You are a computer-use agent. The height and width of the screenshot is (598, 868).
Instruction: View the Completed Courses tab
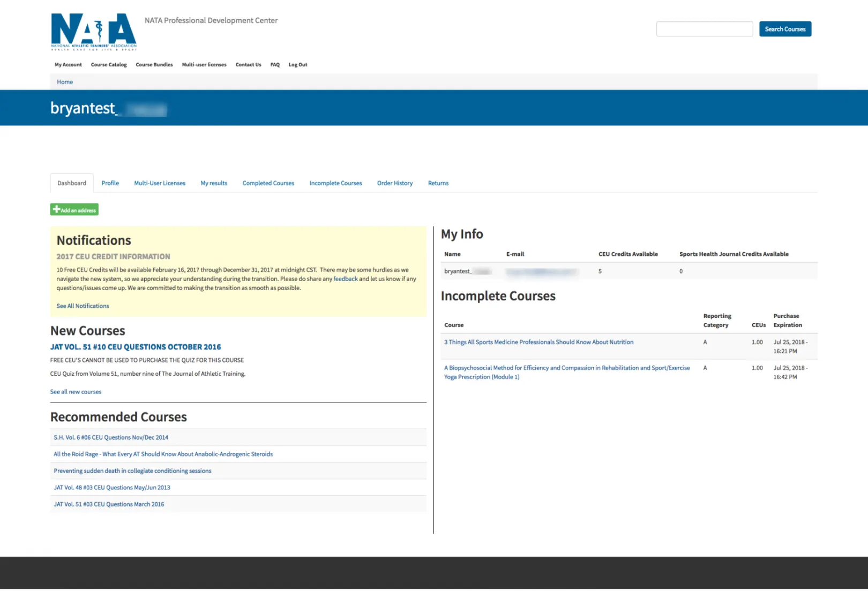click(268, 183)
